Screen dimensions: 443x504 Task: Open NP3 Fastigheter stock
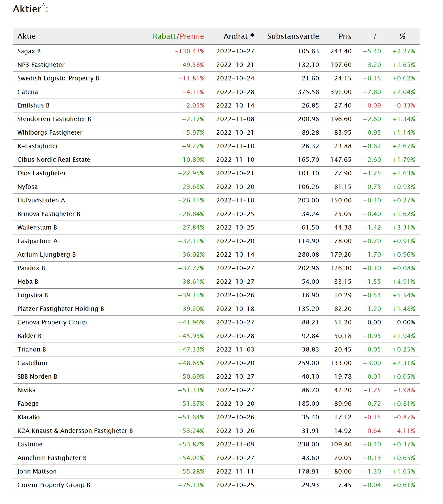(x=41, y=65)
